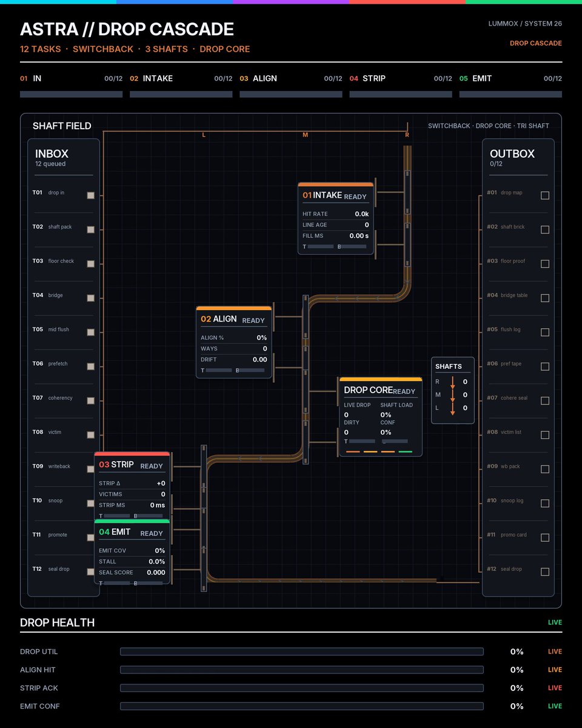Toggle the T07 coherency checkbox
The height and width of the screenshot is (728, 582).
(91, 400)
